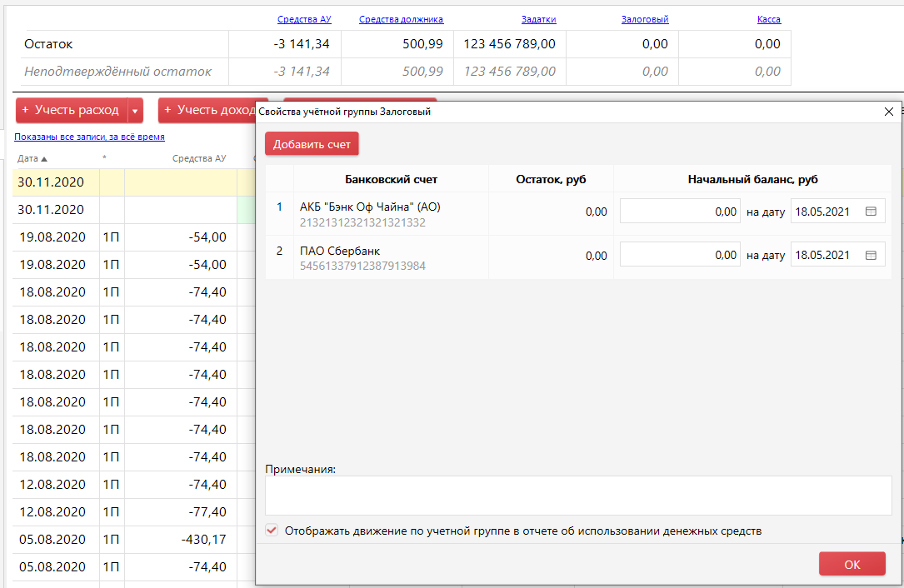
Task: Edit initial balance for АКБ Бэнк Оф Чайна
Action: pos(679,212)
